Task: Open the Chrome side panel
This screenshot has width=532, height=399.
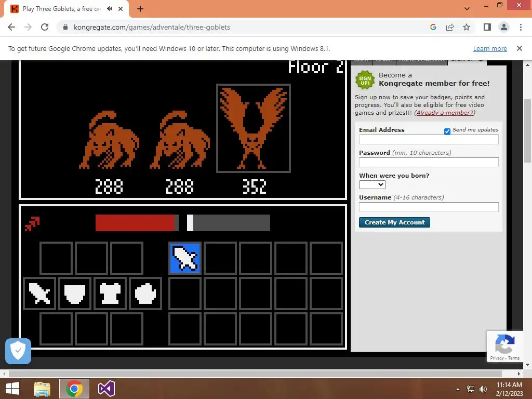Action: [487, 27]
